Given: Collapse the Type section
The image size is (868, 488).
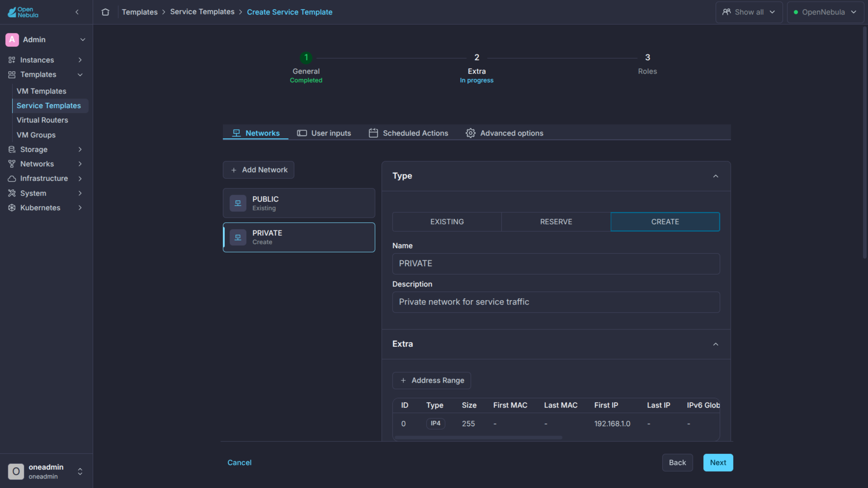Looking at the screenshot, I should click(x=715, y=176).
